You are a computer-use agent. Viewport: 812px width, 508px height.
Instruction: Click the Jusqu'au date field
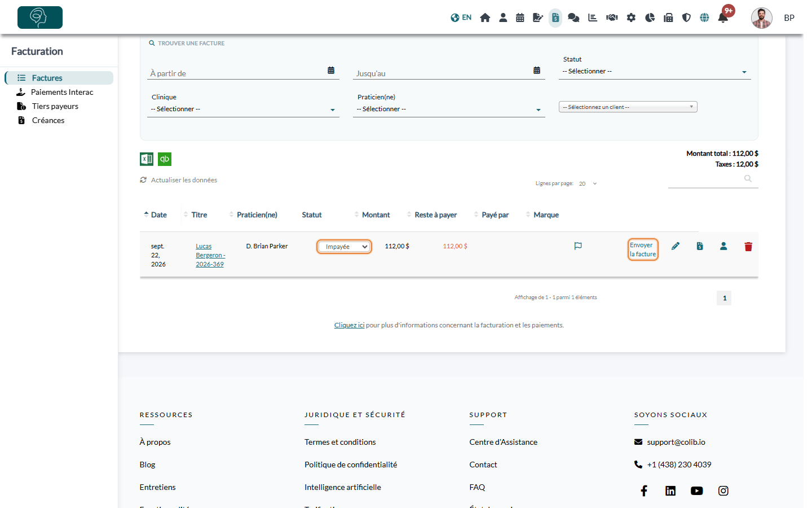pyautogui.click(x=449, y=73)
